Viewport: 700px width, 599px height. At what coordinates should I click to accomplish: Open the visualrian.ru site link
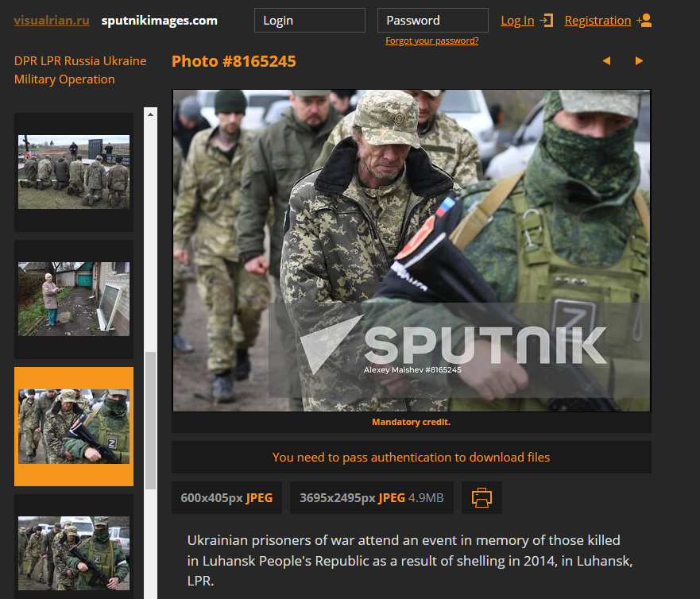pos(52,21)
